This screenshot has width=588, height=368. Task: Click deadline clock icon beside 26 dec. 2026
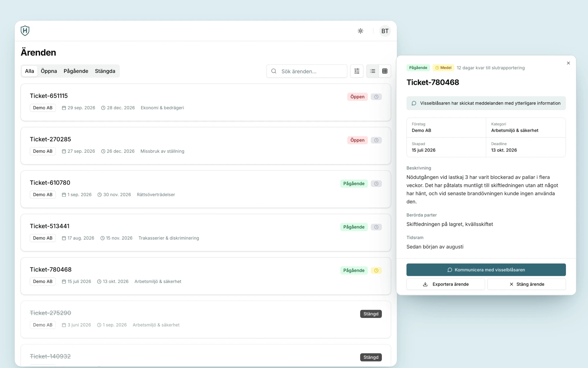tap(103, 151)
